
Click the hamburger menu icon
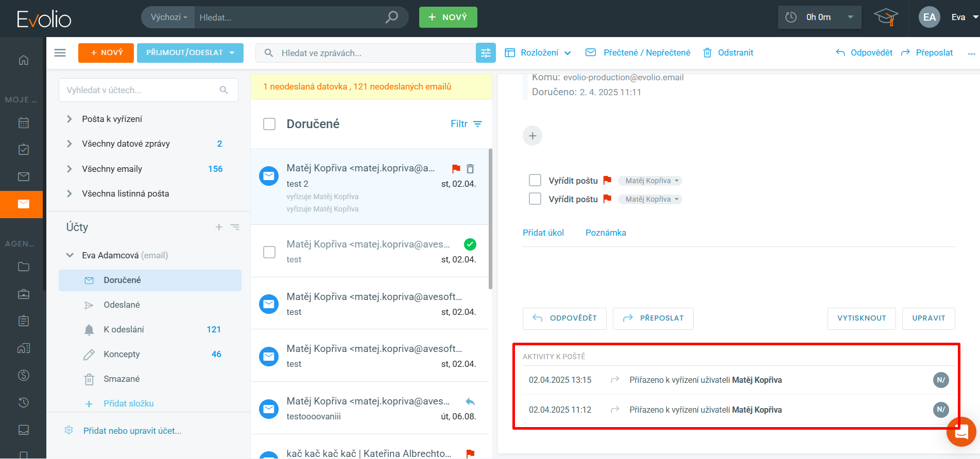click(60, 53)
